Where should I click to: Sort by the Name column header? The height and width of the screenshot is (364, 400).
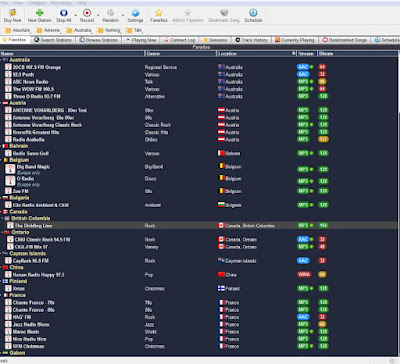pos(72,53)
